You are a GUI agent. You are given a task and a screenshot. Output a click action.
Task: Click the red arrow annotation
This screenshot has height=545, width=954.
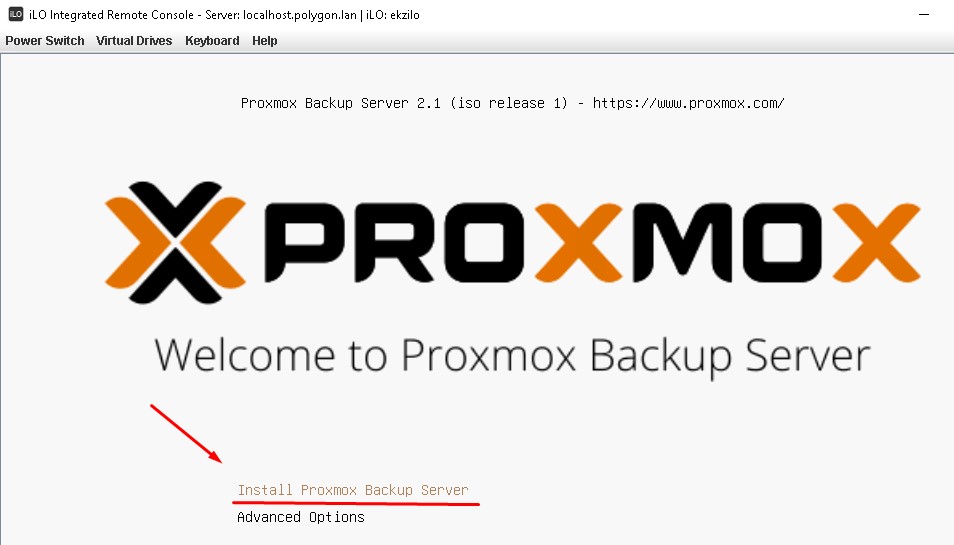pos(186,434)
